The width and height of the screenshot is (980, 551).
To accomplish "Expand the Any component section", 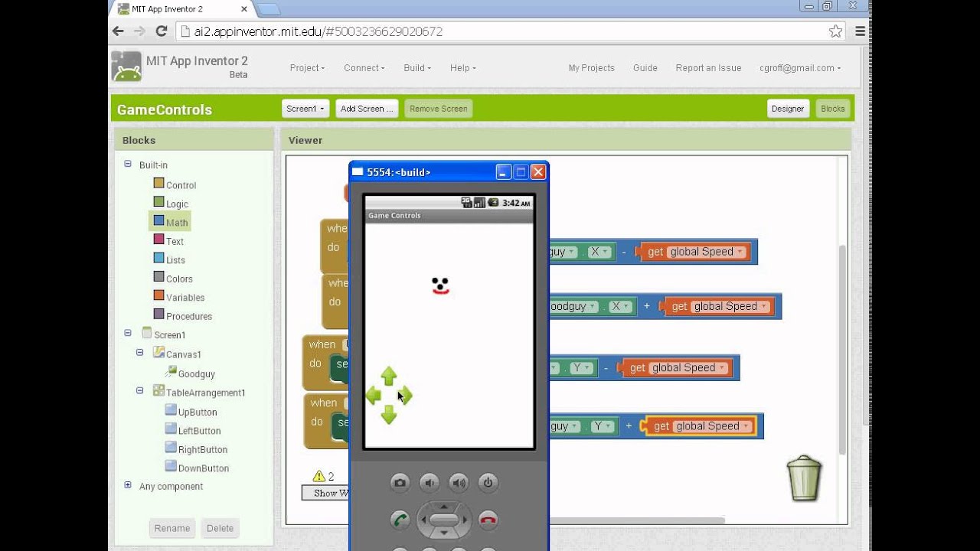I will pos(128,485).
